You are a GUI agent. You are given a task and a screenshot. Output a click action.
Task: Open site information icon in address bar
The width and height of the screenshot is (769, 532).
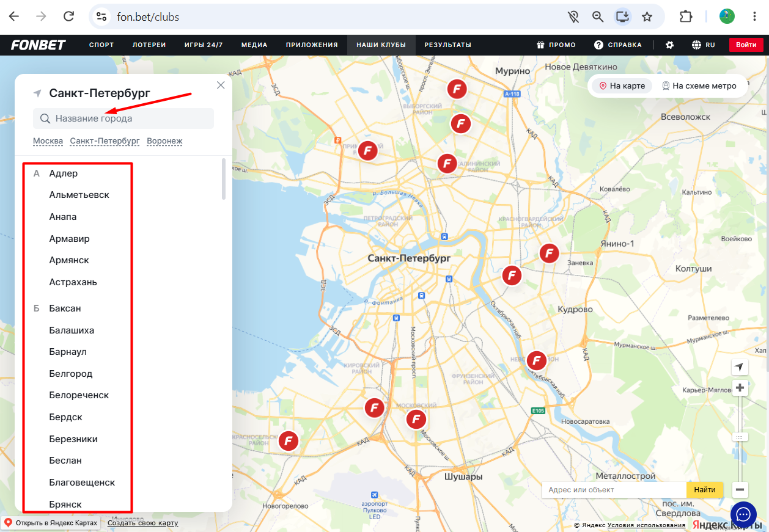pyautogui.click(x=101, y=16)
